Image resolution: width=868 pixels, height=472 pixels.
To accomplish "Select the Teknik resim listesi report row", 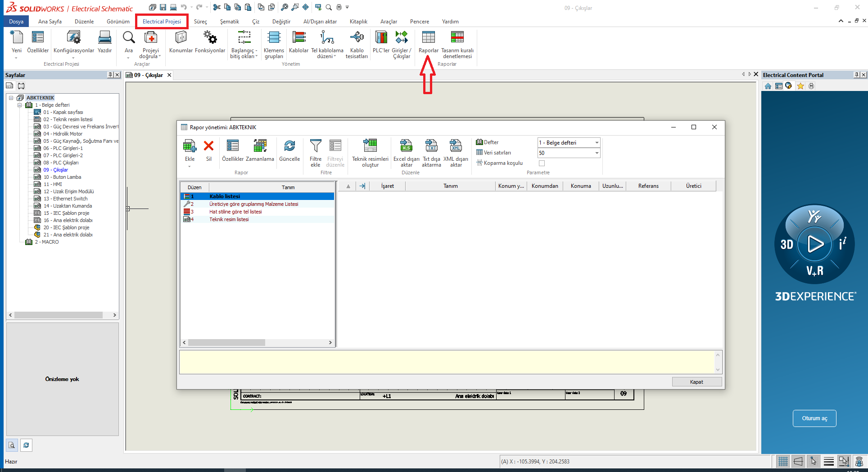I will coord(229,219).
